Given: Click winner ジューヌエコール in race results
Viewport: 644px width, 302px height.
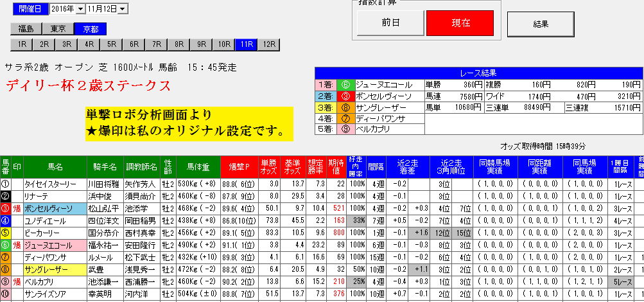Looking at the screenshot, I should (x=389, y=85).
